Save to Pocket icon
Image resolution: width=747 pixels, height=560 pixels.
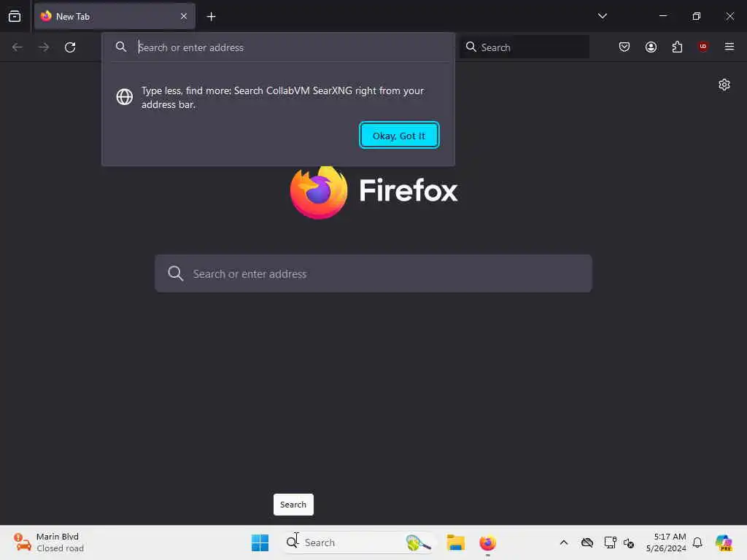point(624,47)
